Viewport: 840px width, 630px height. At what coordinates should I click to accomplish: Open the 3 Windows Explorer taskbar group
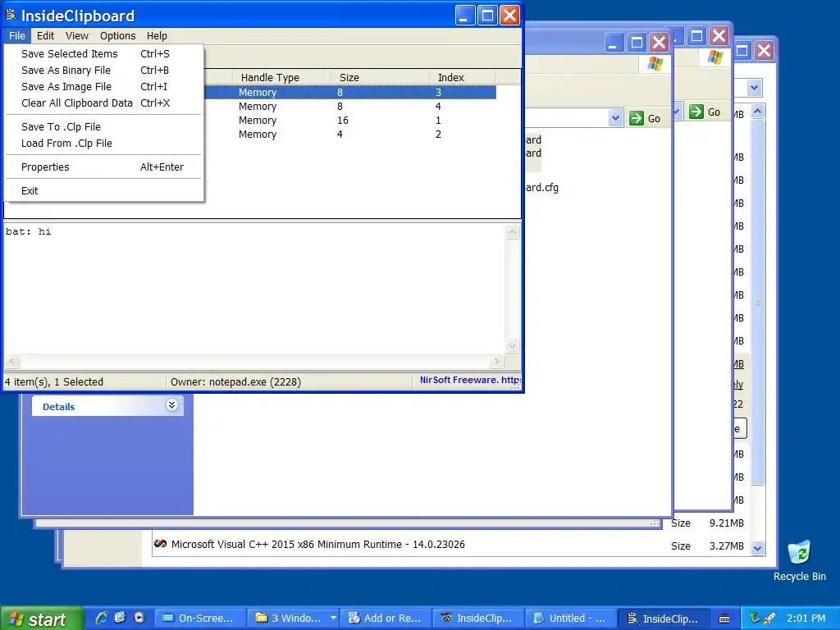point(294,619)
